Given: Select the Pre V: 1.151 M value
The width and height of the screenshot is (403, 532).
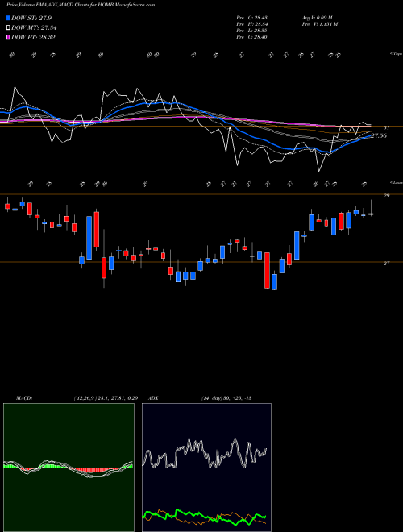Looking at the screenshot, I should [x=321, y=24].
